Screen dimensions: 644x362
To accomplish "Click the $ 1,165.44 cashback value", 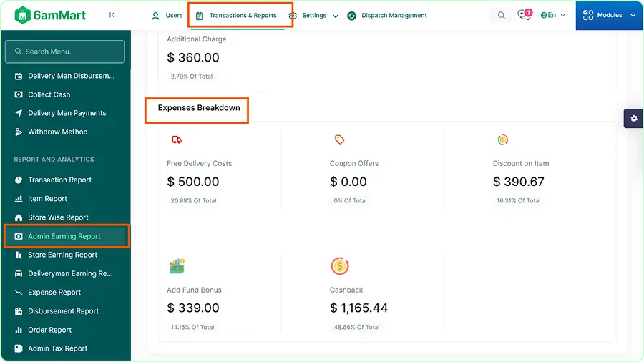I will pos(358,308).
